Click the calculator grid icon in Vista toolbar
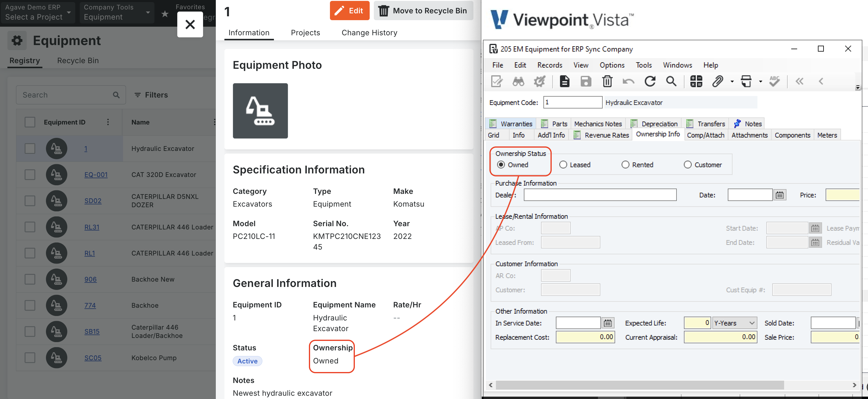868x399 pixels. 696,81
